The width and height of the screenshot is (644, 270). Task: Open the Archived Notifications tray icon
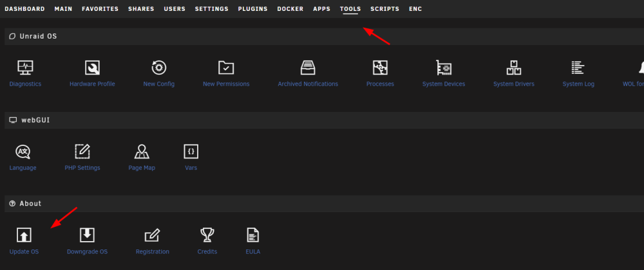coord(308,67)
